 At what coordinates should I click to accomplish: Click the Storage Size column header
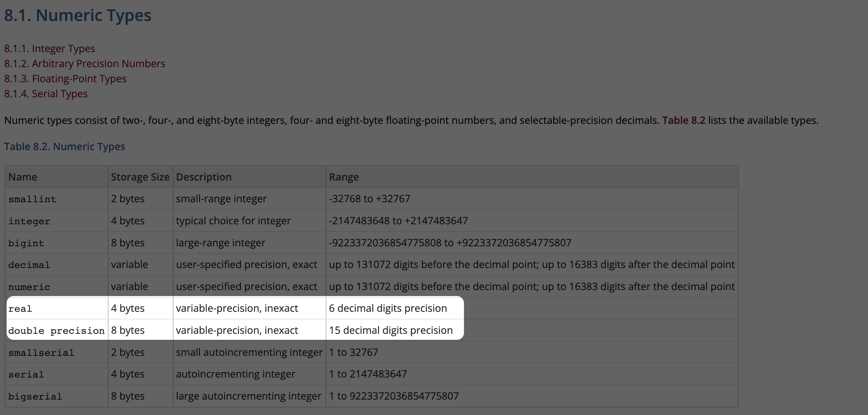coord(141,177)
